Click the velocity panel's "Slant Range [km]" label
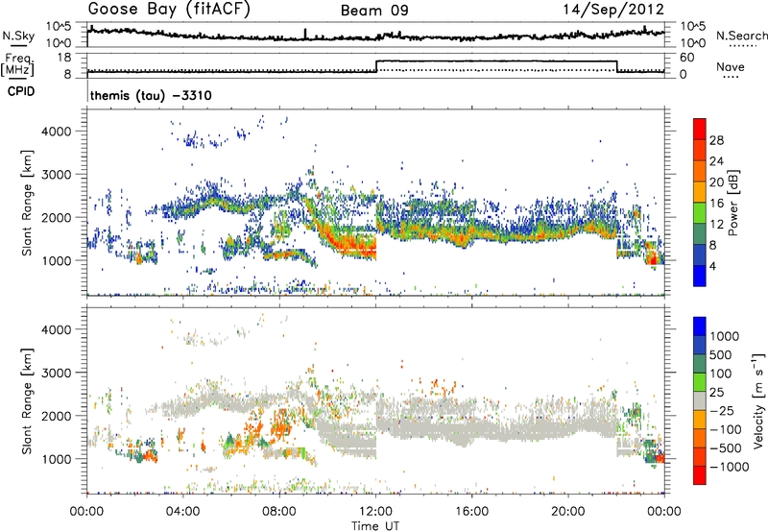Screen dimensions: 768x532 pos(27,400)
